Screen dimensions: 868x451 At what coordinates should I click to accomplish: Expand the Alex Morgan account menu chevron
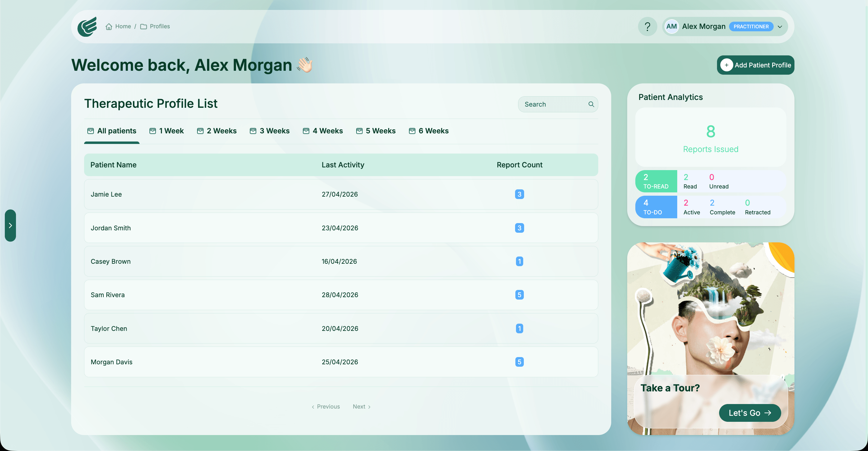pos(780,27)
